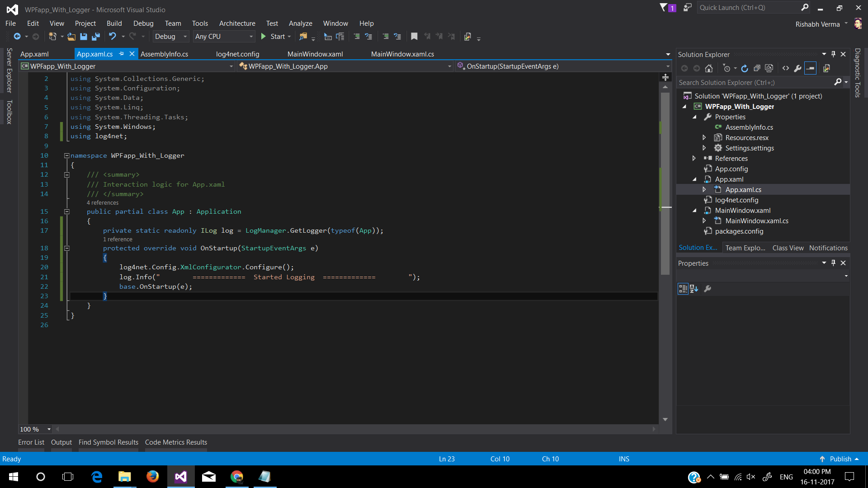Pin the Solution Explorer panel

(833, 54)
